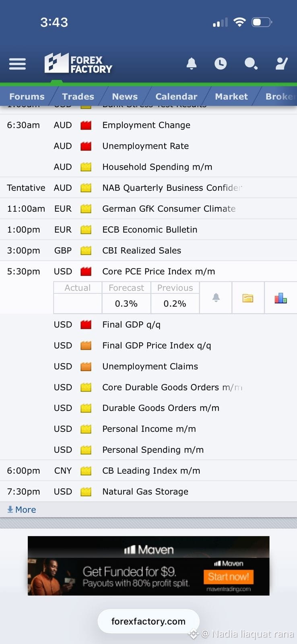
Task: Open the Market tab
Action: [231, 97]
